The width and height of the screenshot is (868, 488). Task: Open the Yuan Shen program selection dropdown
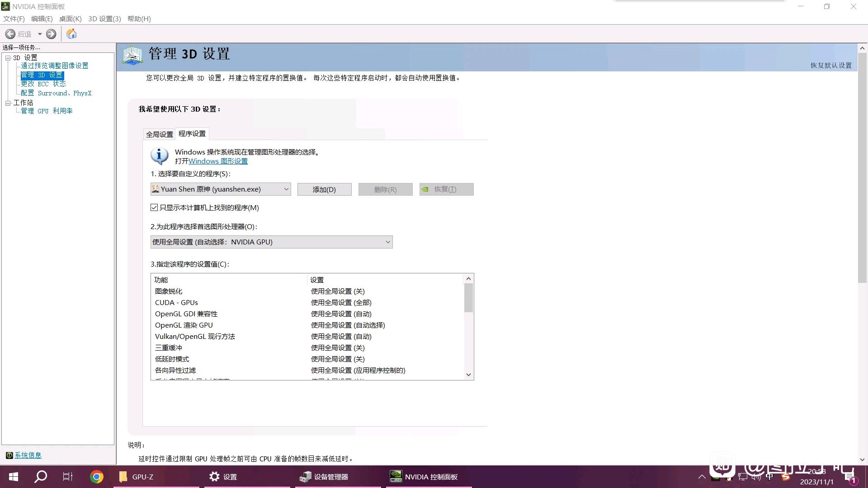tap(221, 189)
